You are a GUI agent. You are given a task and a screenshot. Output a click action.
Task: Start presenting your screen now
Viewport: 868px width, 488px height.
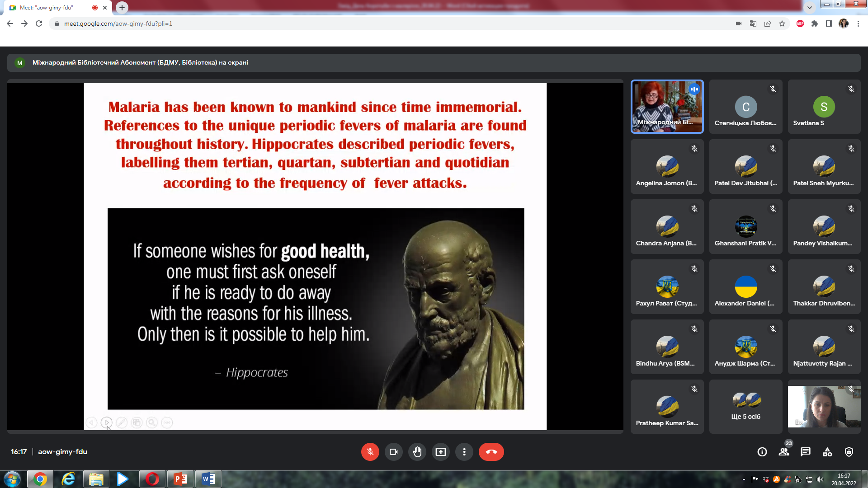(x=440, y=452)
